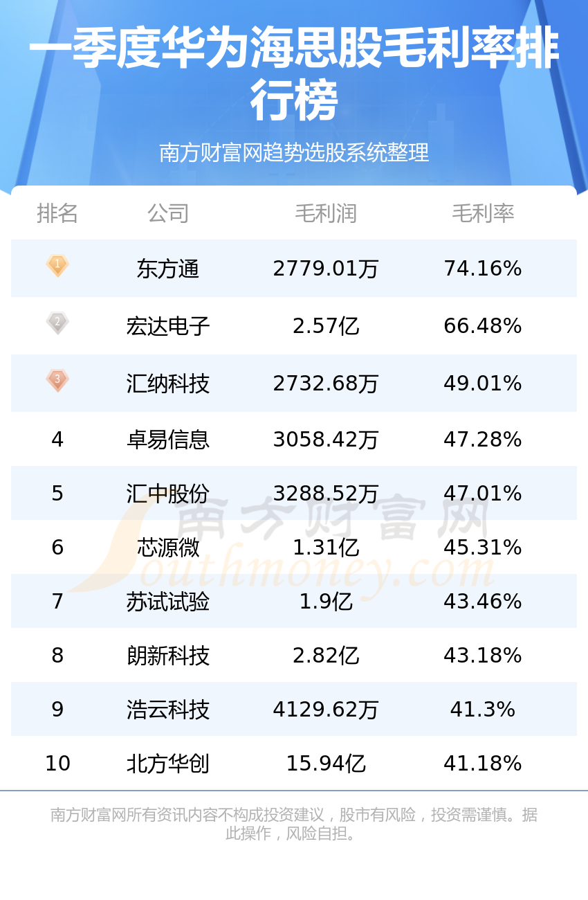Click the bronze rank 3 medal icon
The height and width of the screenshot is (900, 588).
click(x=57, y=380)
